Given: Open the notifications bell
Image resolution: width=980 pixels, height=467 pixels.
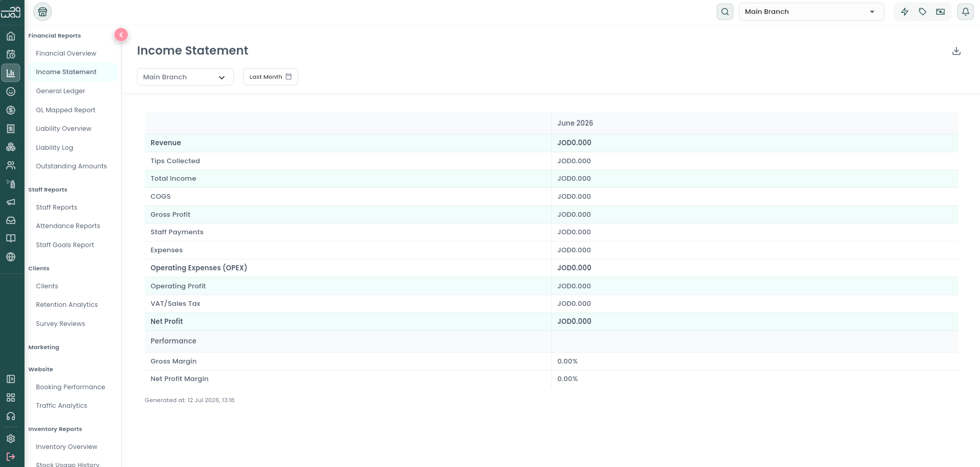Looking at the screenshot, I should click(x=966, y=12).
